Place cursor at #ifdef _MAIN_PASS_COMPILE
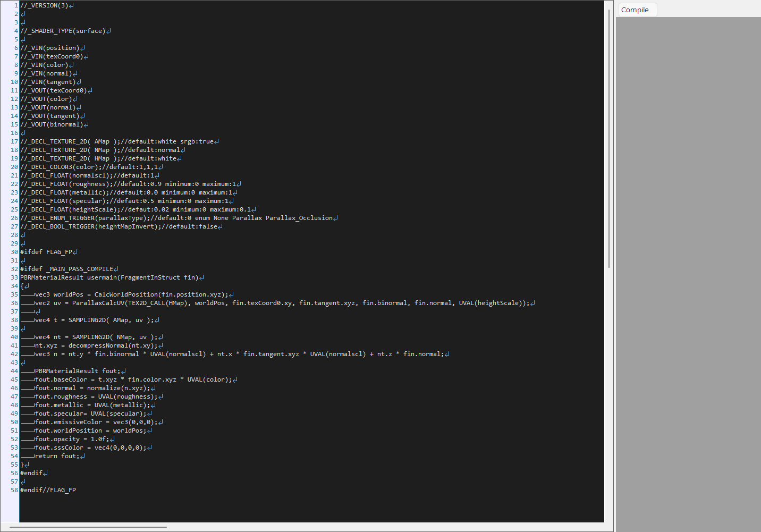Viewport: 761px width, 532px height. click(66, 269)
